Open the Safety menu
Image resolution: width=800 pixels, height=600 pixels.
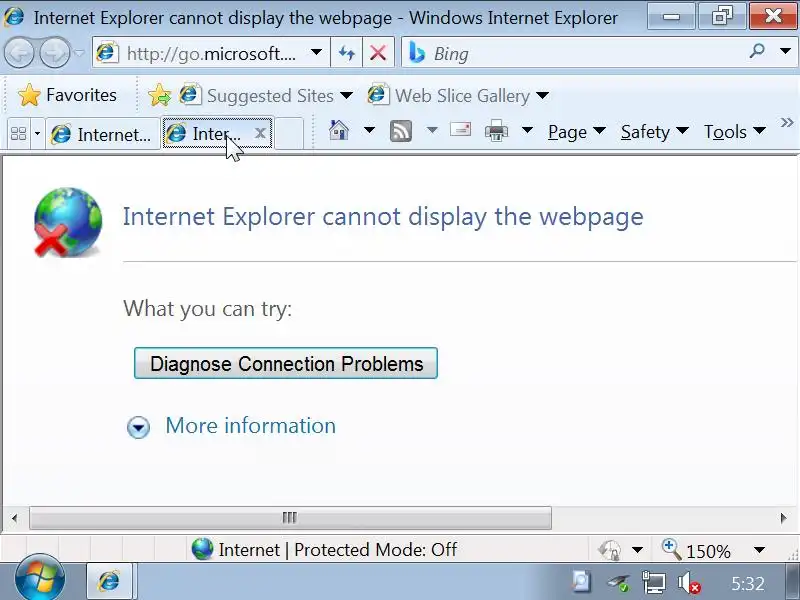(x=655, y=132)
